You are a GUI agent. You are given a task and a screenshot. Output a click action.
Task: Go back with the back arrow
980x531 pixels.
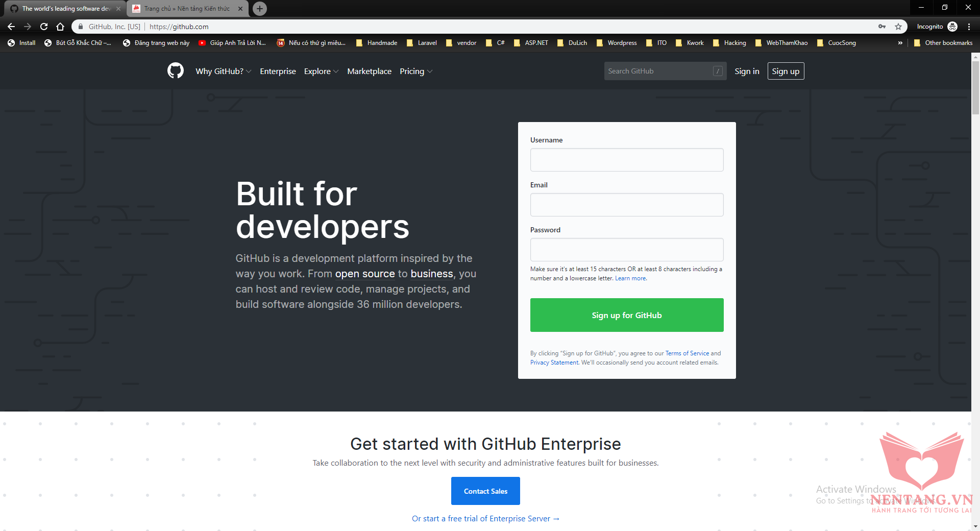tap(11, 27)
